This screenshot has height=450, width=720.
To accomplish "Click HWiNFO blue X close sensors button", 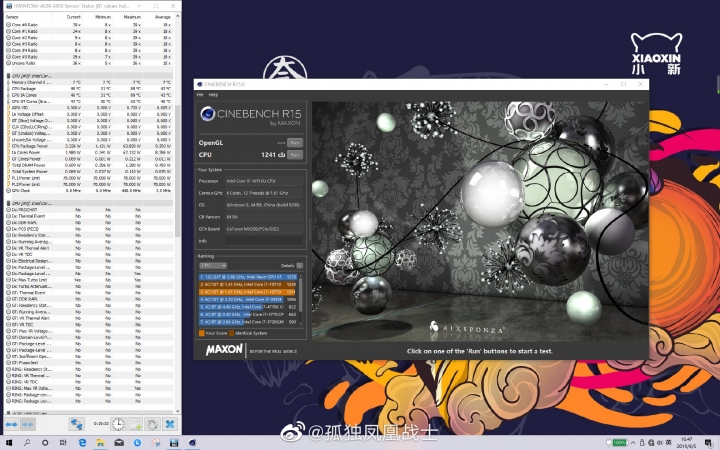I will pos(170,424).
